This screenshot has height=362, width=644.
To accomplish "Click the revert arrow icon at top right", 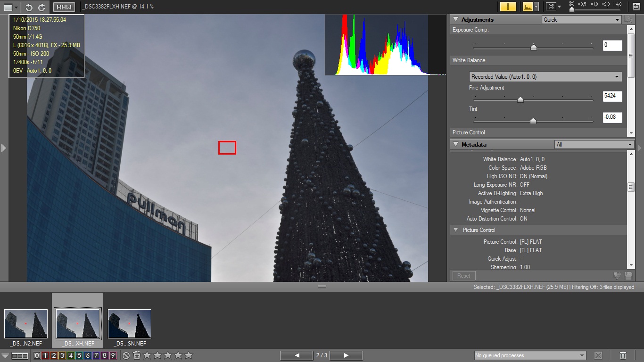I will click(636, 7).
